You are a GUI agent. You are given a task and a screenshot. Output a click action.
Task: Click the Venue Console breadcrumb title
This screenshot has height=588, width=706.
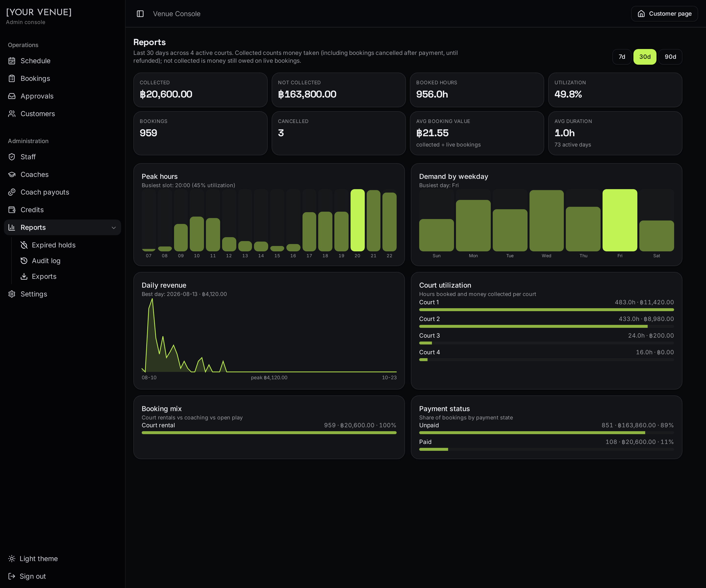[176, 14]
